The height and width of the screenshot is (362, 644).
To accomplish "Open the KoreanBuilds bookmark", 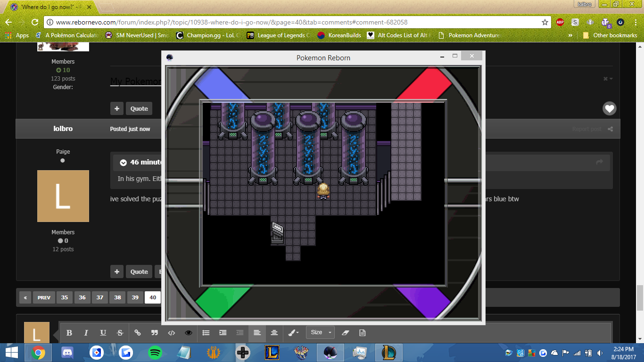I will tap(339, 35).
